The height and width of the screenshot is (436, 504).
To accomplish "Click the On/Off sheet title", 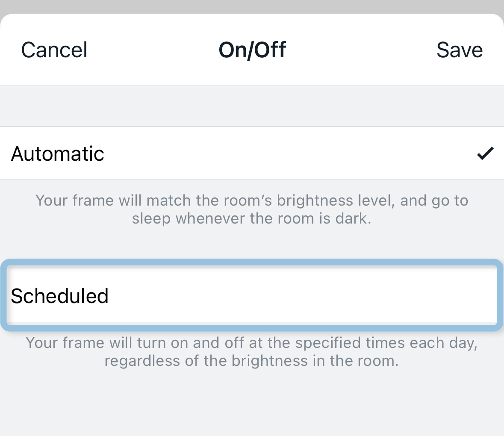I will coord(252,50).
